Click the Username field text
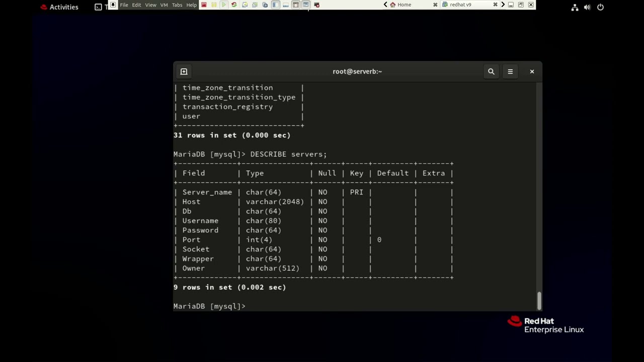 200,221
